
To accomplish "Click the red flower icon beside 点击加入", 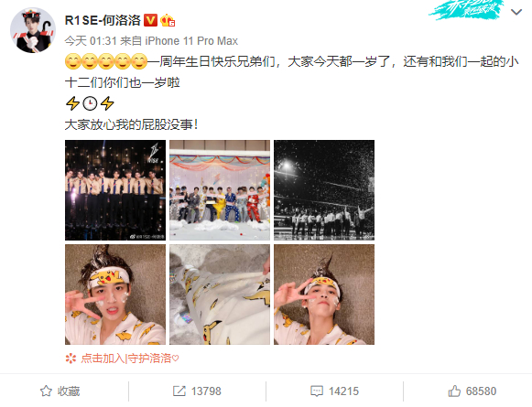I will [x=71, y=359].
